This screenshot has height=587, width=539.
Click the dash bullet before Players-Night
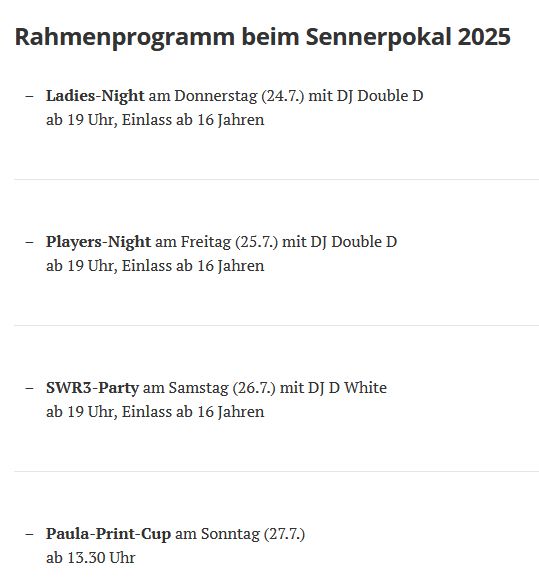(x=29, y=242)
